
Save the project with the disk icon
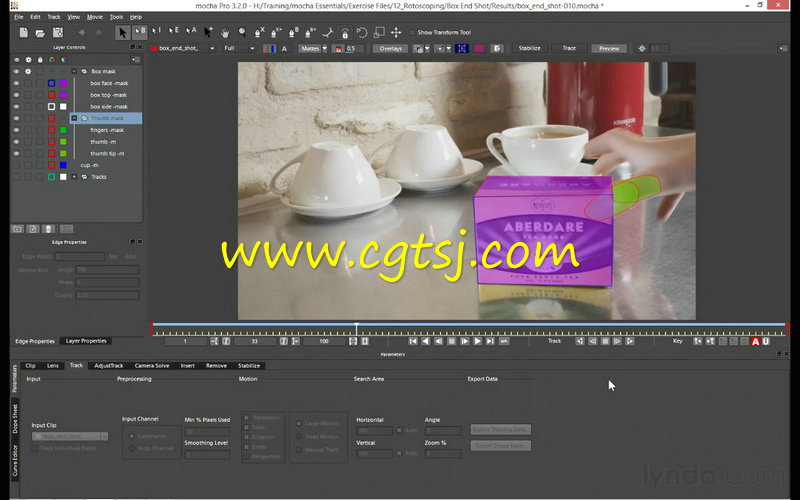58,33
